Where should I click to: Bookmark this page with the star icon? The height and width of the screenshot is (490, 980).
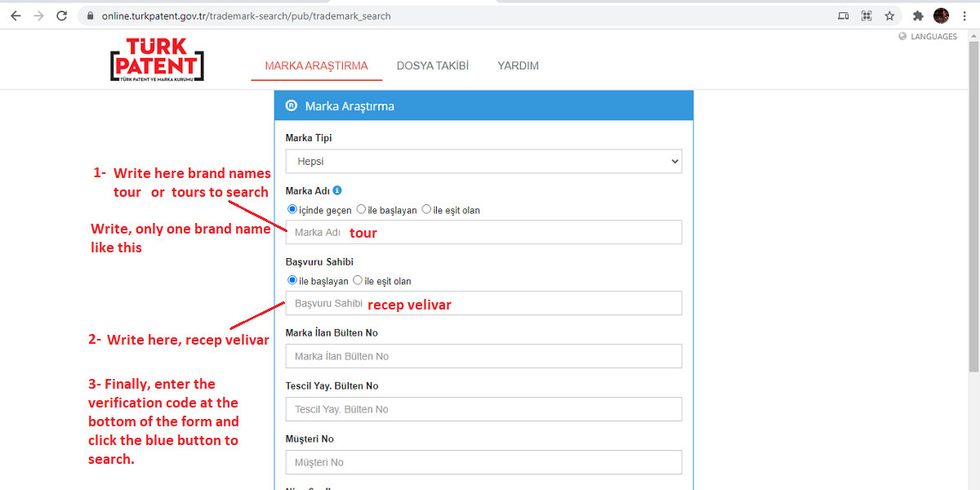pos(889,16)
